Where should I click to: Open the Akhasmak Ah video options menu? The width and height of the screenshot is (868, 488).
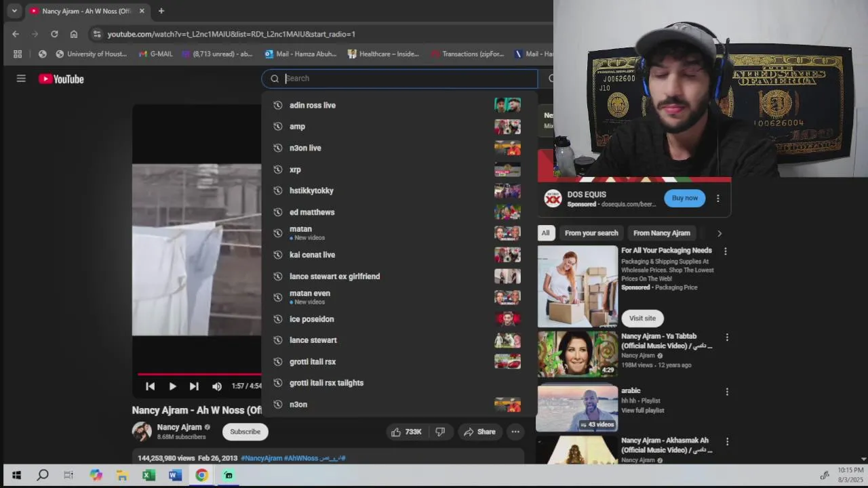(x=727, y=441)
